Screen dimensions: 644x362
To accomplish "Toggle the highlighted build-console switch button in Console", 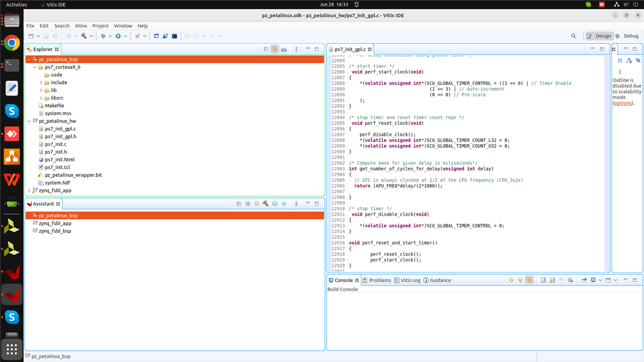I will tap(529, 280).
